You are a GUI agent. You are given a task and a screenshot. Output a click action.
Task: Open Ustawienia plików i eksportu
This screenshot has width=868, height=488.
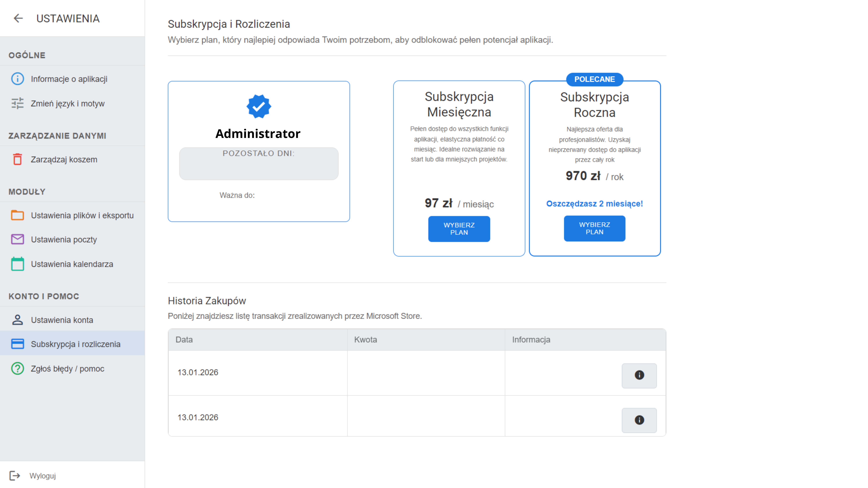82,215
